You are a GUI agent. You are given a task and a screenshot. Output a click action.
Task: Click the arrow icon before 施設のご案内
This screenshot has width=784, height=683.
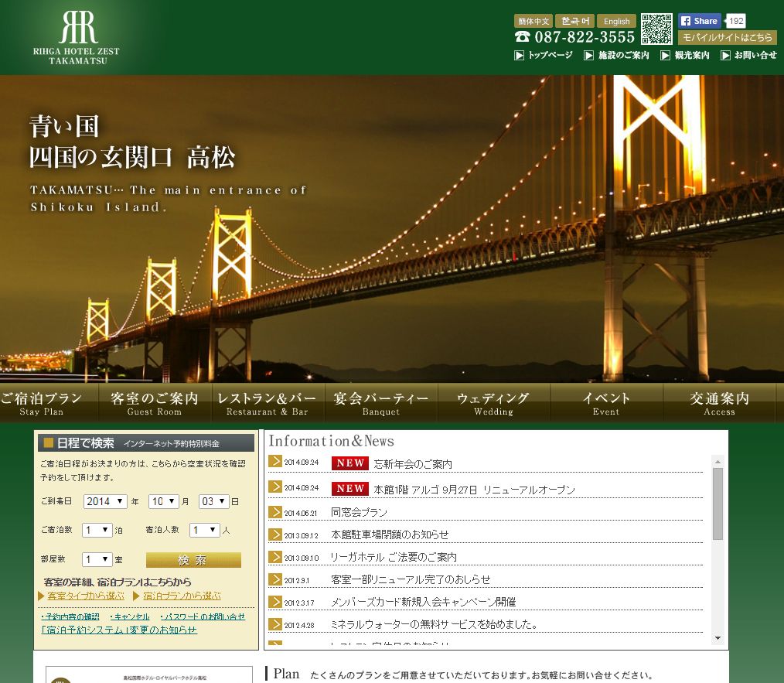[x=589, y=55]
